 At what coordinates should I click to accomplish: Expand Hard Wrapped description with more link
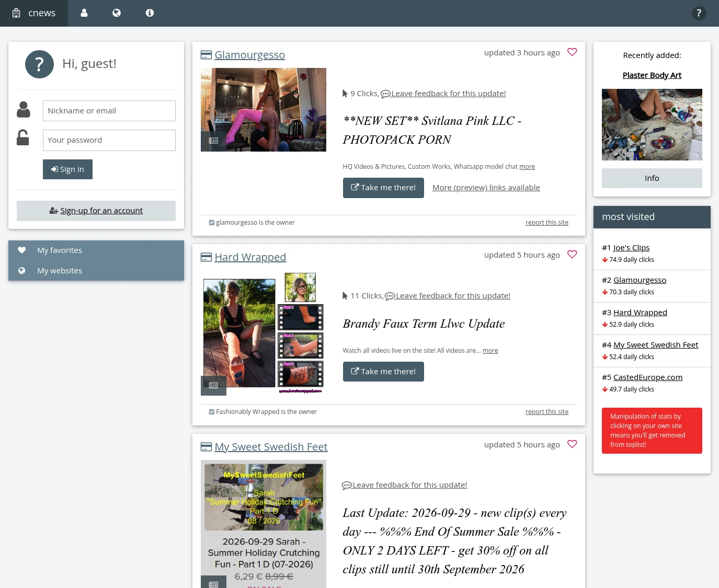(490, 351)
